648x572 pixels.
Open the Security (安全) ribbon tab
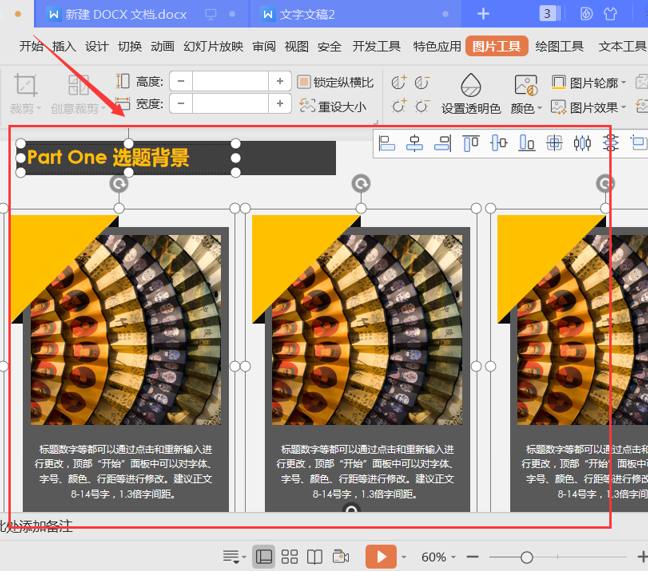click(x=329, y=46)
